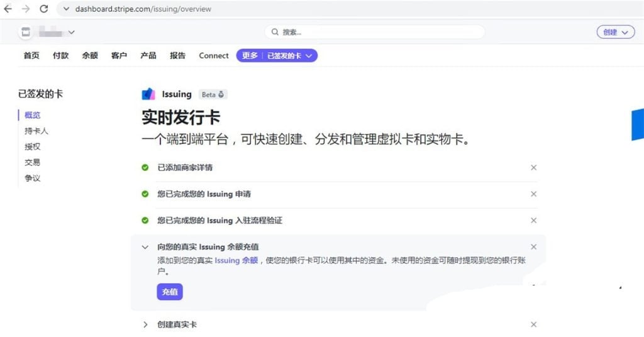Reload the page with the refresh icon

44,9
